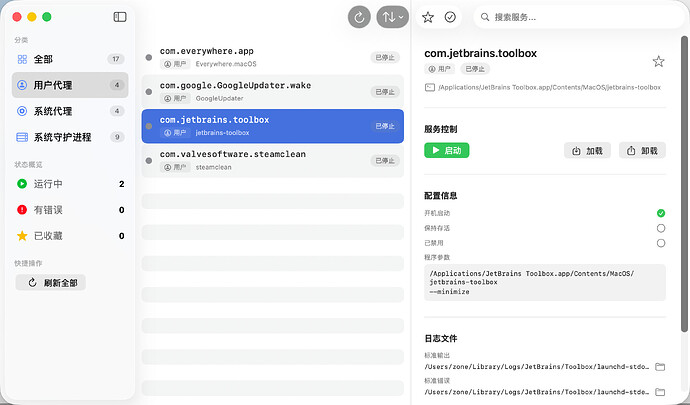Click the 用户代理 person icon
The width and height of the screenshot is (690, 405).
coord(22,85)
